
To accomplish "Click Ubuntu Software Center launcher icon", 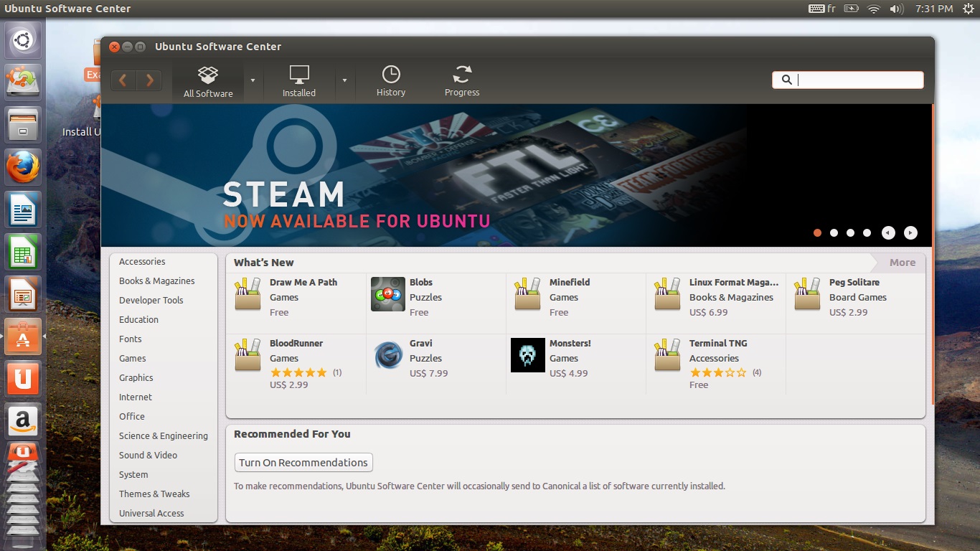I will (x=23, y=336).
